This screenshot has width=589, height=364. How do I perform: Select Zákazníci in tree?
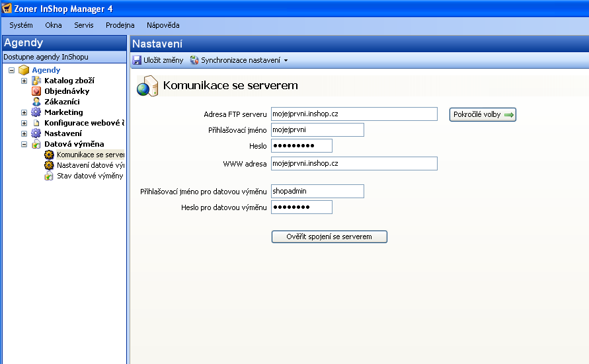[x=62, y=102]
